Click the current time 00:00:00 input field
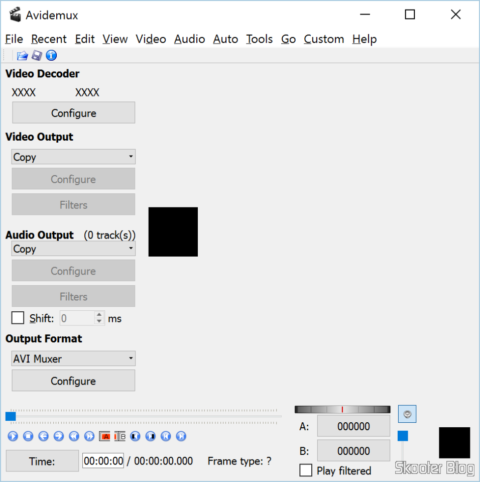480x482 pixels. tap(103, 461)
